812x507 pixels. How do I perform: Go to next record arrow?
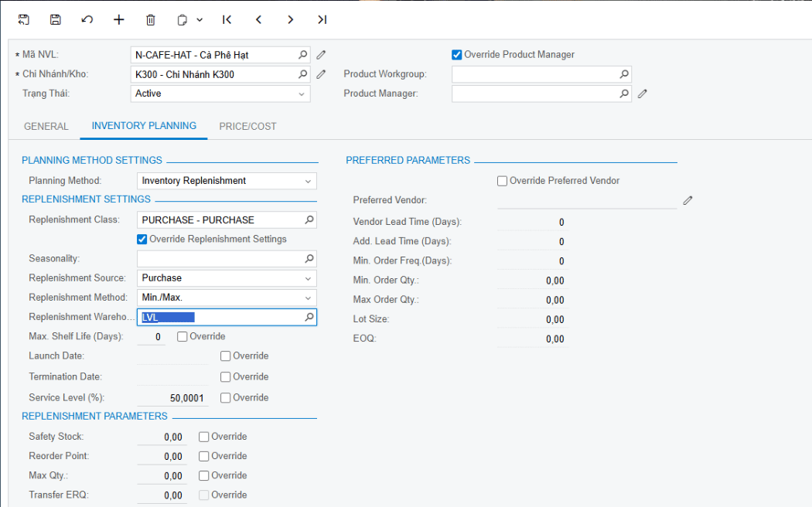pos(290,20)
